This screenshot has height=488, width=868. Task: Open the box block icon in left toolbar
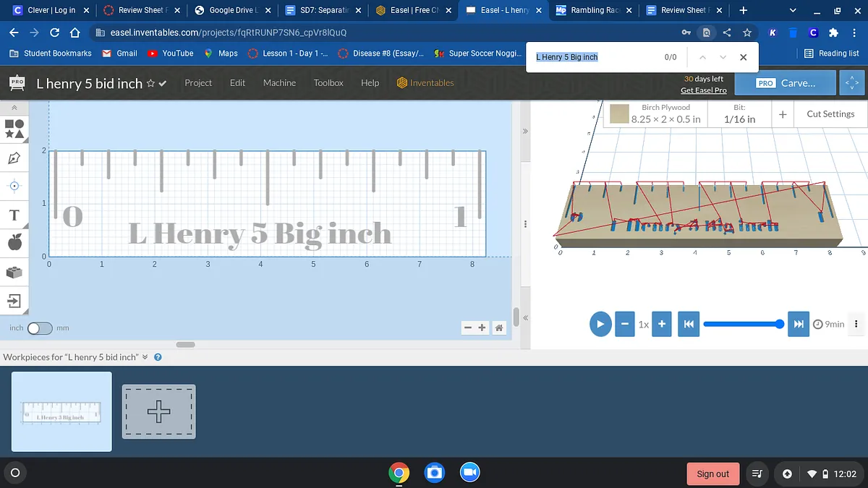14,272
